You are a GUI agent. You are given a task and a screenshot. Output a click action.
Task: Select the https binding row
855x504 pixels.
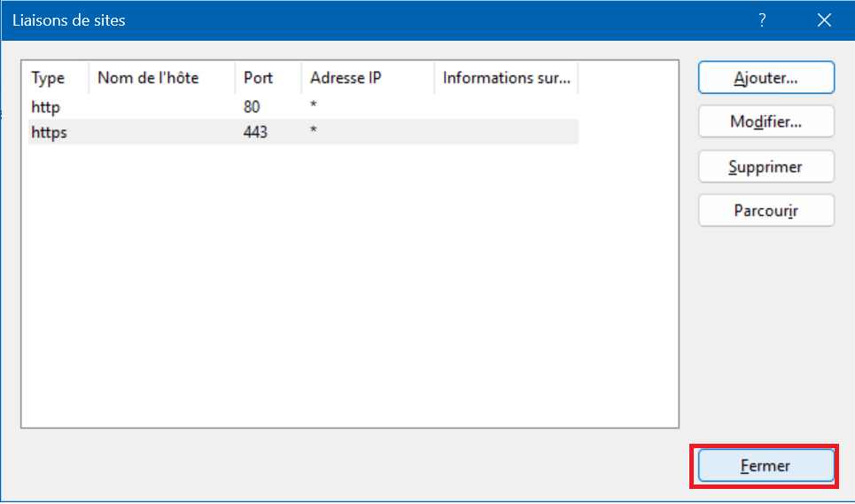pos(49,132)
